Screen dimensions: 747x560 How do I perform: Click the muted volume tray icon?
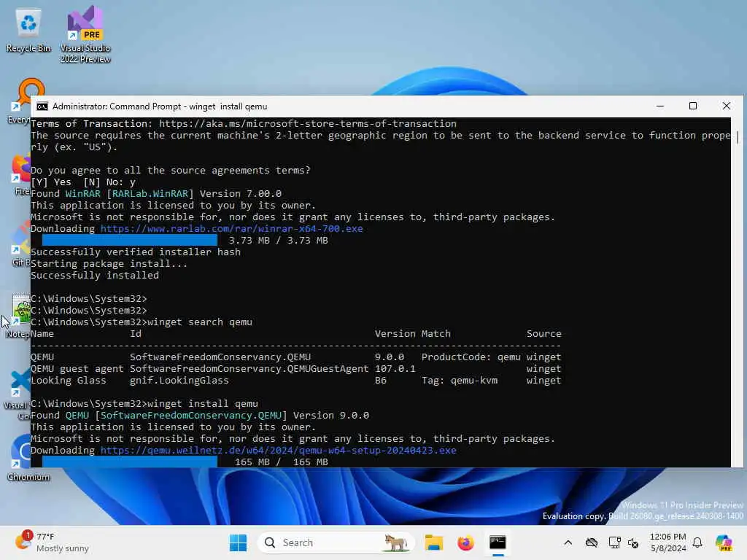pos(634,542)
